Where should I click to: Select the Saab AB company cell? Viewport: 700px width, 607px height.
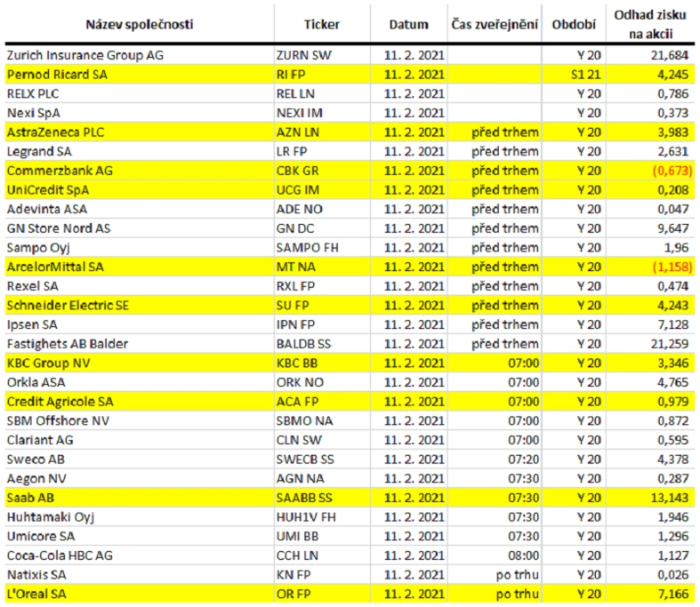tap(140, 498)
